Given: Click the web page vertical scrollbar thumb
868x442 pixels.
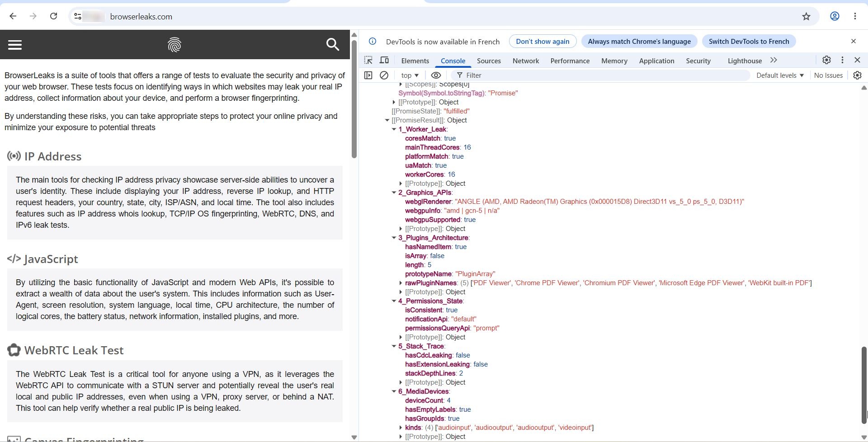Looking at the screenshot, I should pos(354,99).
